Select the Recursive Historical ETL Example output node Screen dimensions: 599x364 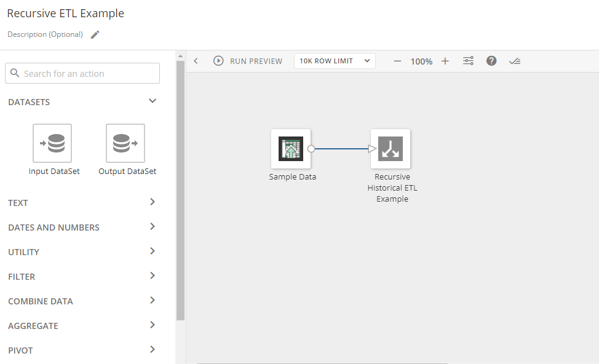391,148
